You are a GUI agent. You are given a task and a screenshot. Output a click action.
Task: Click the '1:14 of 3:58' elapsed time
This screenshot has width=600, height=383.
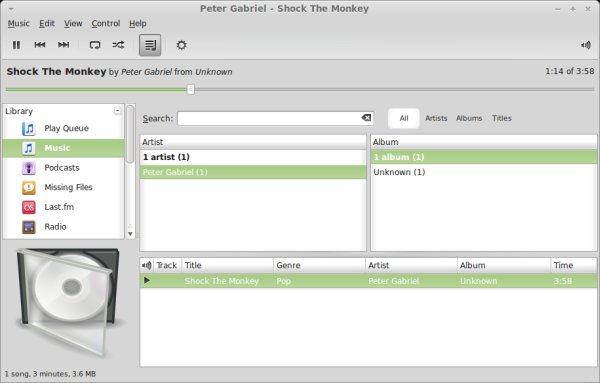coord(569,71)
